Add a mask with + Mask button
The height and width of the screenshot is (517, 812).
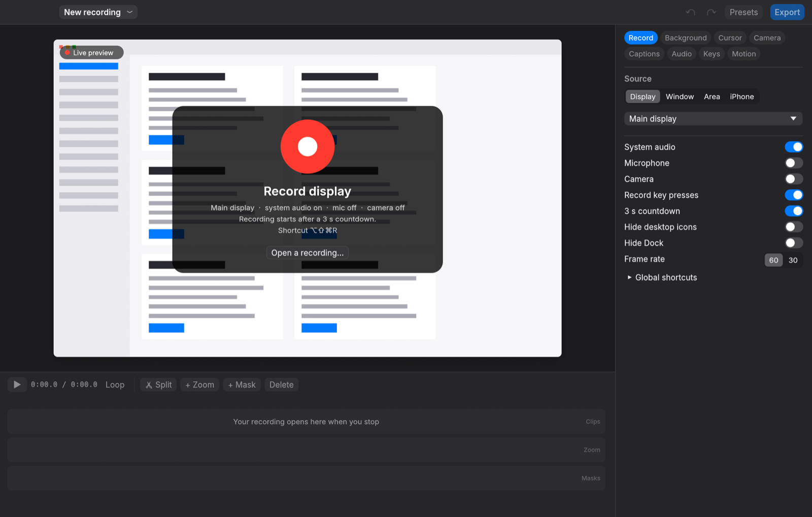242,385
